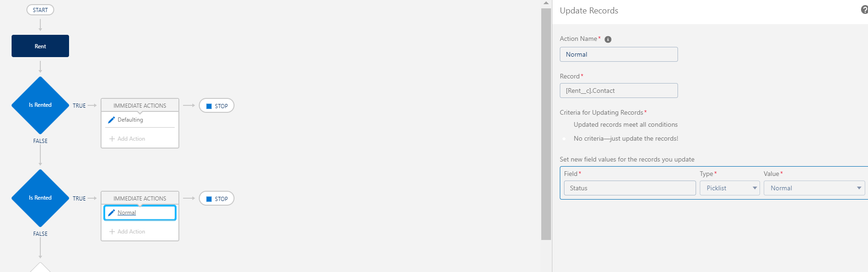
Task: Click the second STOP square icon
Action: point(209,199)
